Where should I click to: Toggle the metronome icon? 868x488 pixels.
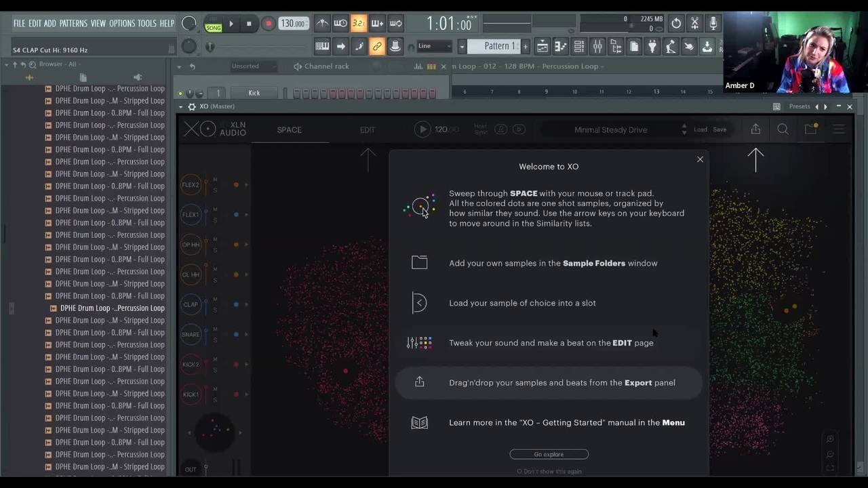323,24
